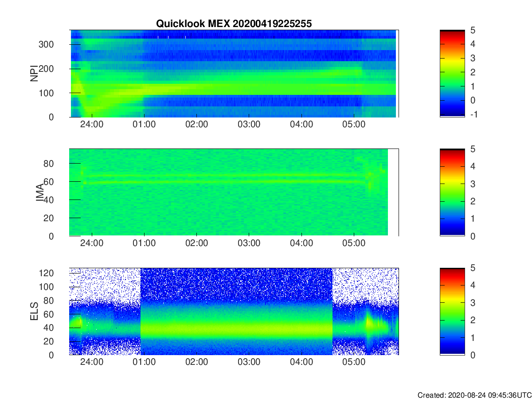Select the 3 label on NPI colorbar
Screen dimensions: 532x399
[x=473, y=58]
